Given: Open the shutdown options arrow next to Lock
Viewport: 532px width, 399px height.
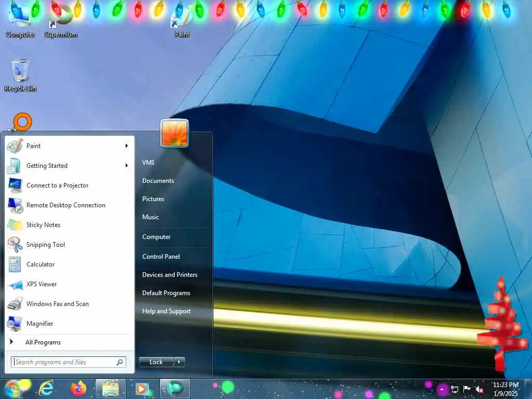Looking at the screenshot, I should [179, 362].
